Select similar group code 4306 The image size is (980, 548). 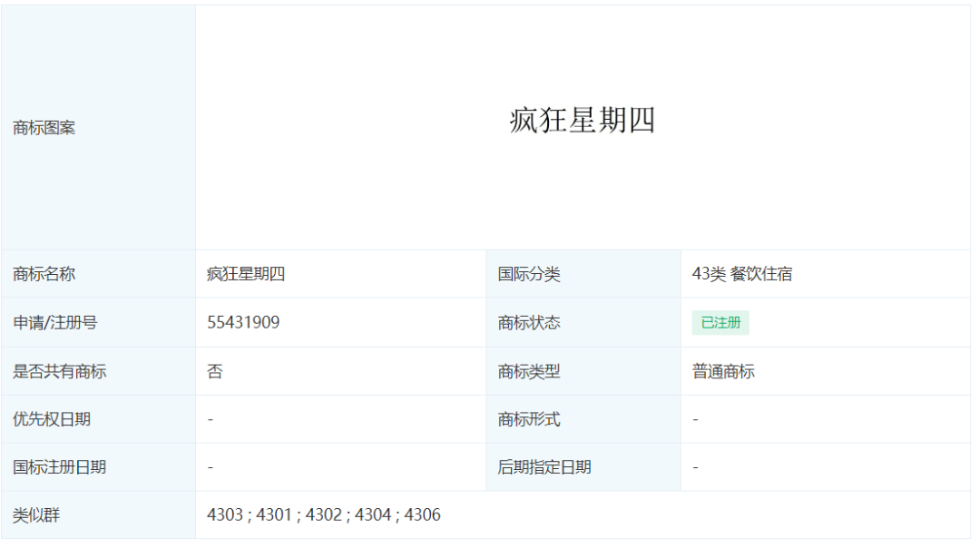(x=423, y=514)
